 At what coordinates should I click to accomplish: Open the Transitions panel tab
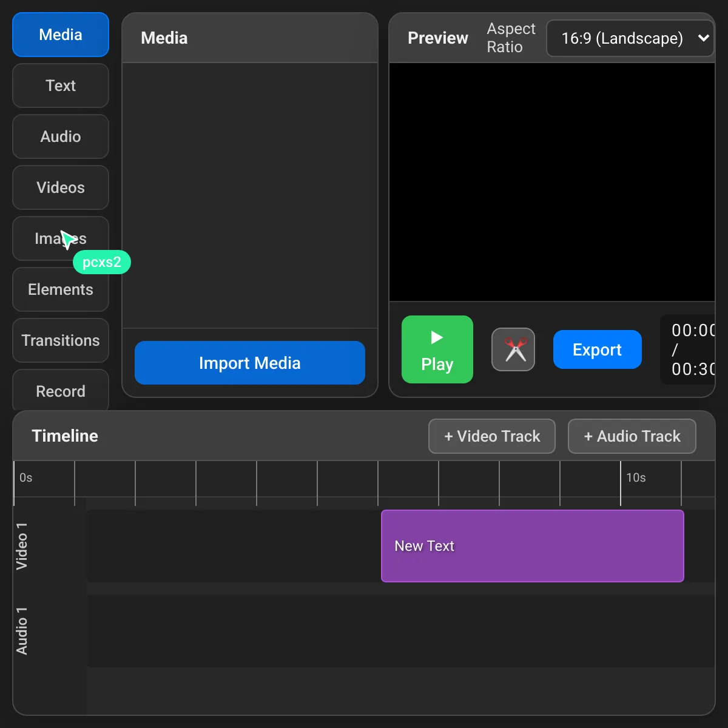61,340
